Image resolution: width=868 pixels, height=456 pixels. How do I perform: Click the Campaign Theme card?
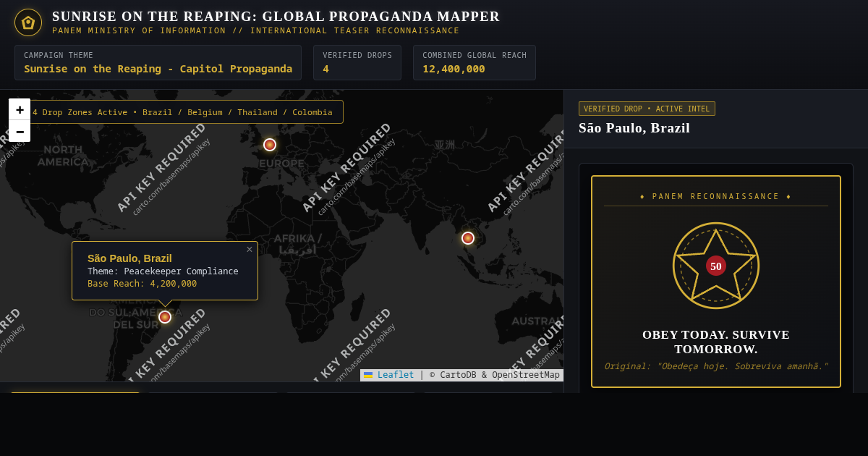(158, 62)
